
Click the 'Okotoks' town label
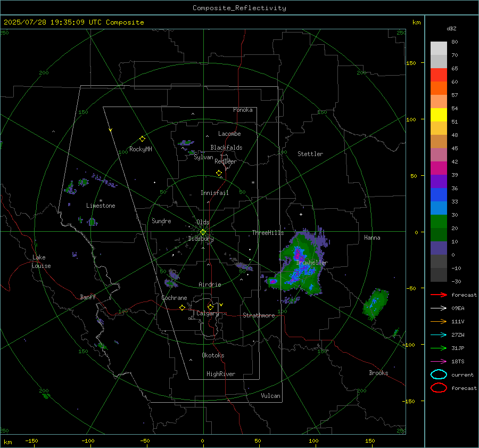click(213, 355)
